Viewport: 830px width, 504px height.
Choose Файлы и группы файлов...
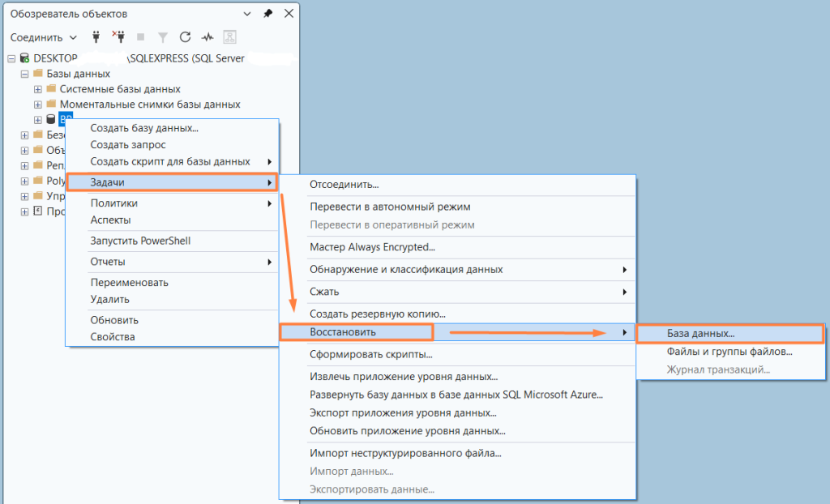[x=730, y=352]
